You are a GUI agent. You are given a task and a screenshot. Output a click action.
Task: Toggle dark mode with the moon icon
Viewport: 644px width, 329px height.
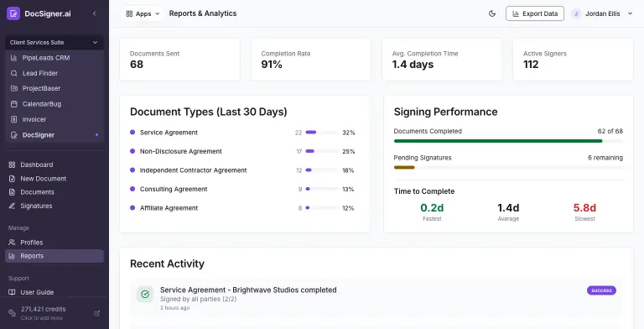[492, 13]
